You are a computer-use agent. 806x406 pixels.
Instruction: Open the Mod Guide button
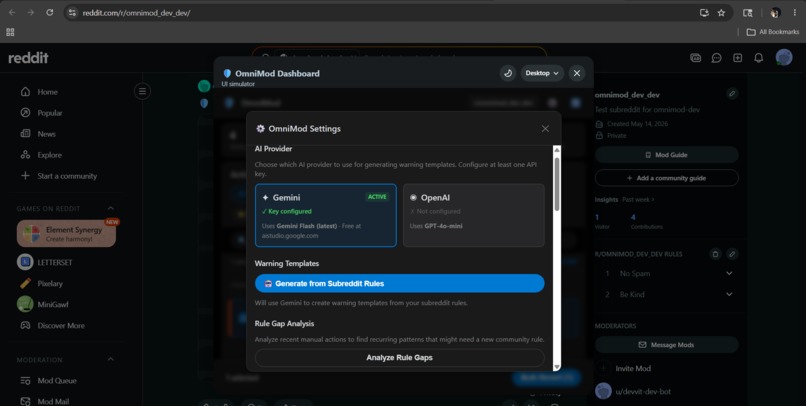pyautogui.click(x=667, y=155)
